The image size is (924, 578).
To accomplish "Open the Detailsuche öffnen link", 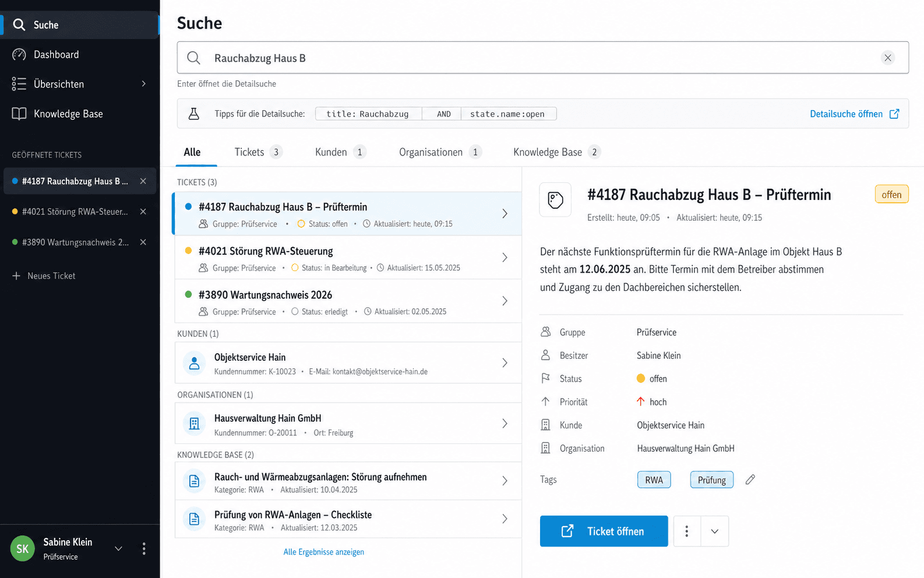I will pos(855,114).
